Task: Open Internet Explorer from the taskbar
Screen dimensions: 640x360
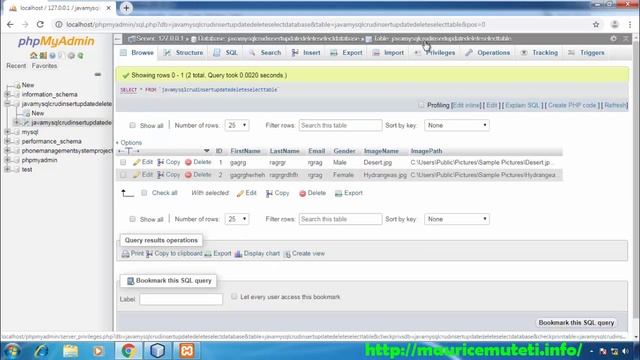Action: (x=42, y=351)
